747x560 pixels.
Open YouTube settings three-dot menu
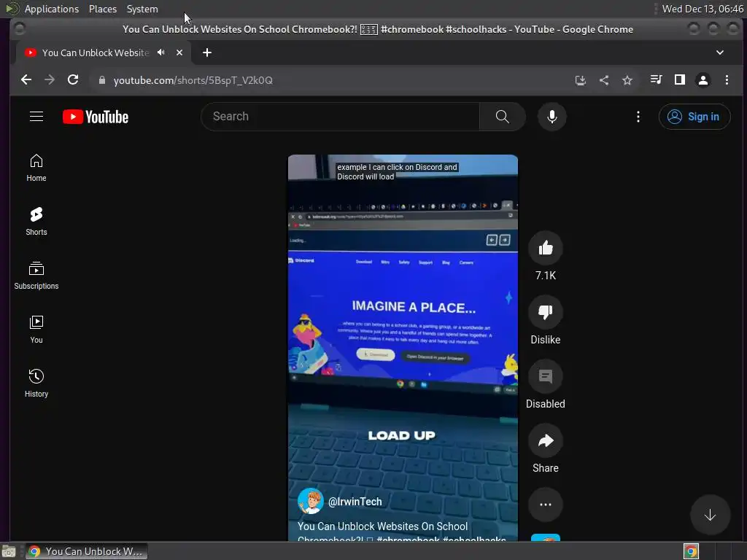638,117
